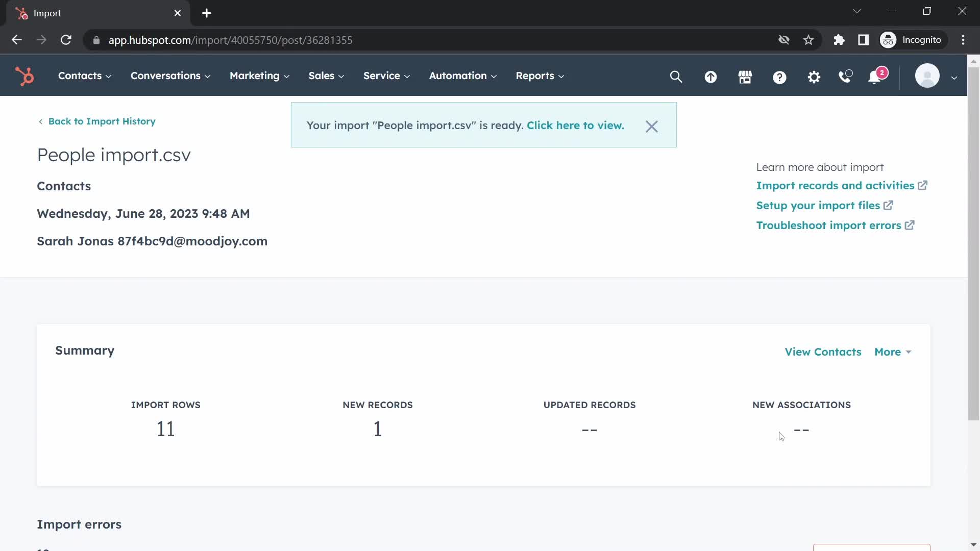Dismiss the import ready notification
This screenshot has width=980, height=551.
pyautogui.click(x=651, y=126)
